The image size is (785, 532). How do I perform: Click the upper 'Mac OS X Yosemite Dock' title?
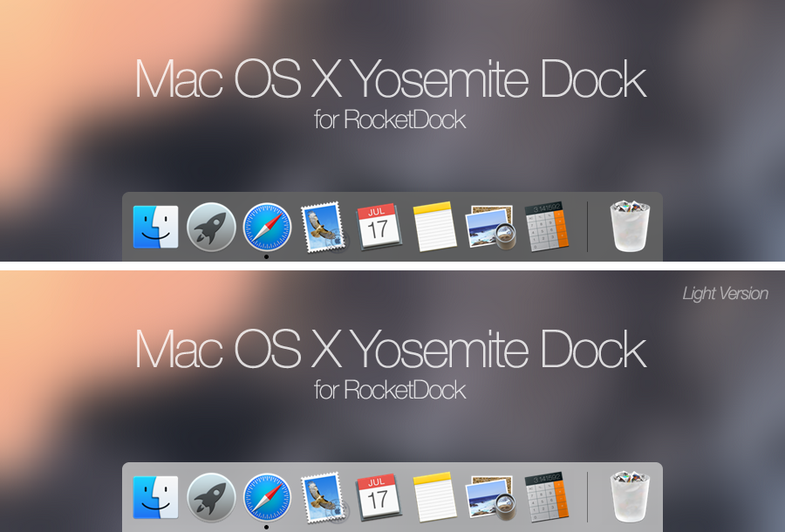[x=391, y=79]
